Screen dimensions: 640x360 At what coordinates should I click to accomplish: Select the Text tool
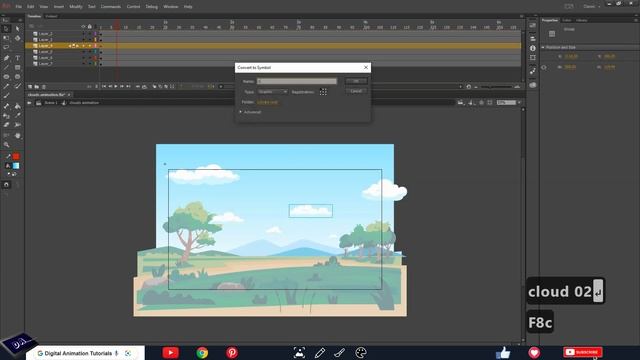[18, 58]
